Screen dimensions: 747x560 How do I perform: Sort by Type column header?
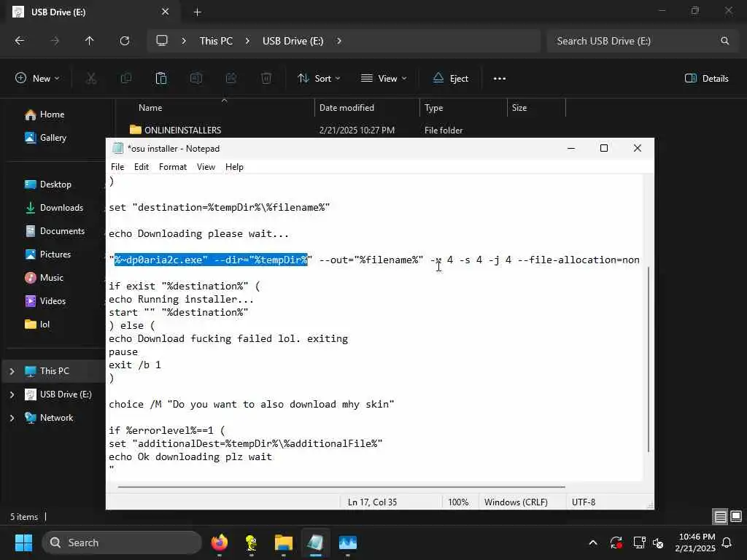(433, 108)
